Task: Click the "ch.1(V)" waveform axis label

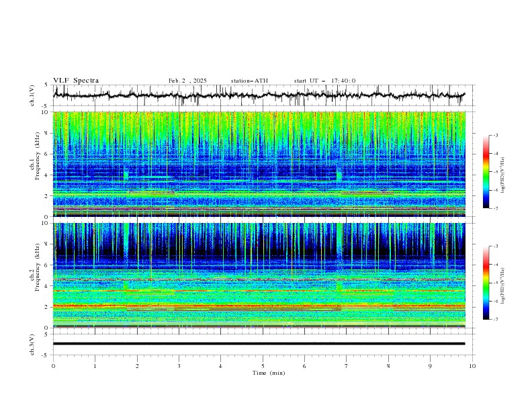Action: [x=32, y=95]
